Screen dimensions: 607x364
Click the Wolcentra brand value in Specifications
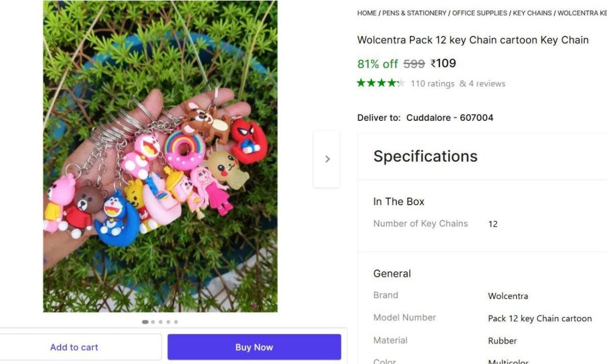(x=508, y=296)
